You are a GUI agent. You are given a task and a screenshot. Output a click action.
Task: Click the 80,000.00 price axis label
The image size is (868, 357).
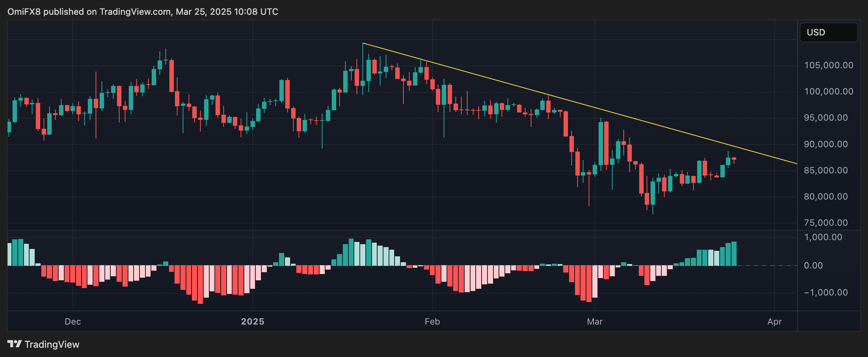click(829, 197)
